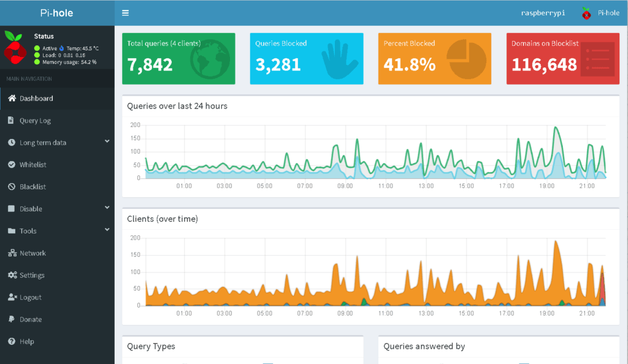Click the Disable stop-square icon
This screenshot has width=628, height=364.
tap(11, 208)
